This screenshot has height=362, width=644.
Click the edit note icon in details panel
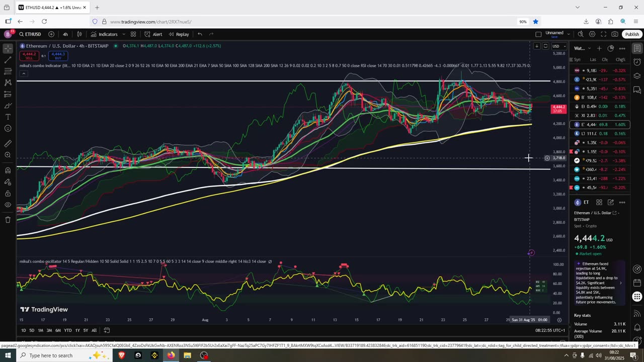[611, 202]
